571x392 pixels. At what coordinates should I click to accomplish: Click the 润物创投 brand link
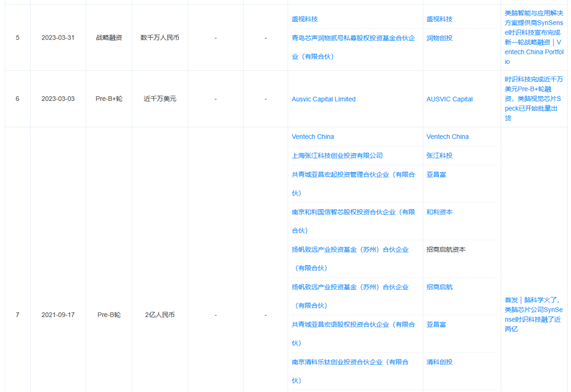(x=439, y=38)
